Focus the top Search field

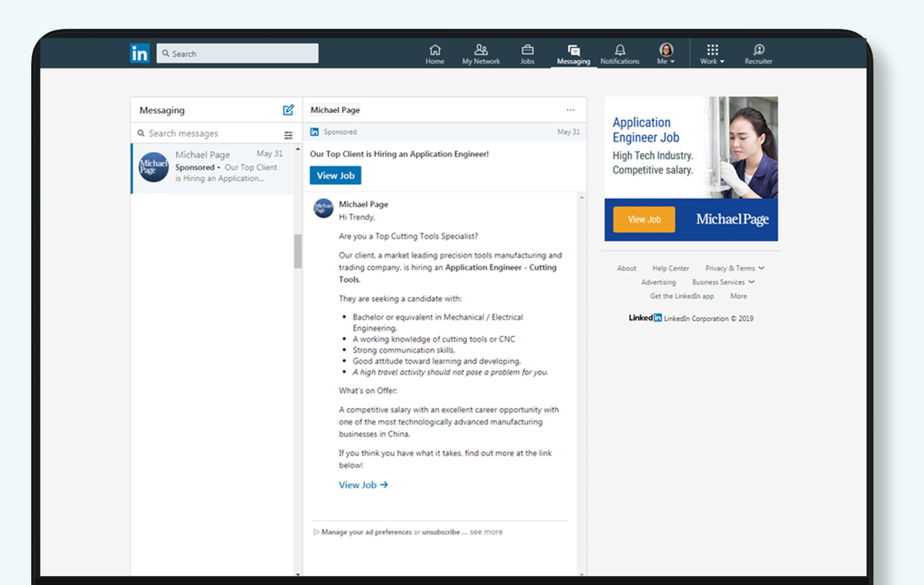point(237,53)
